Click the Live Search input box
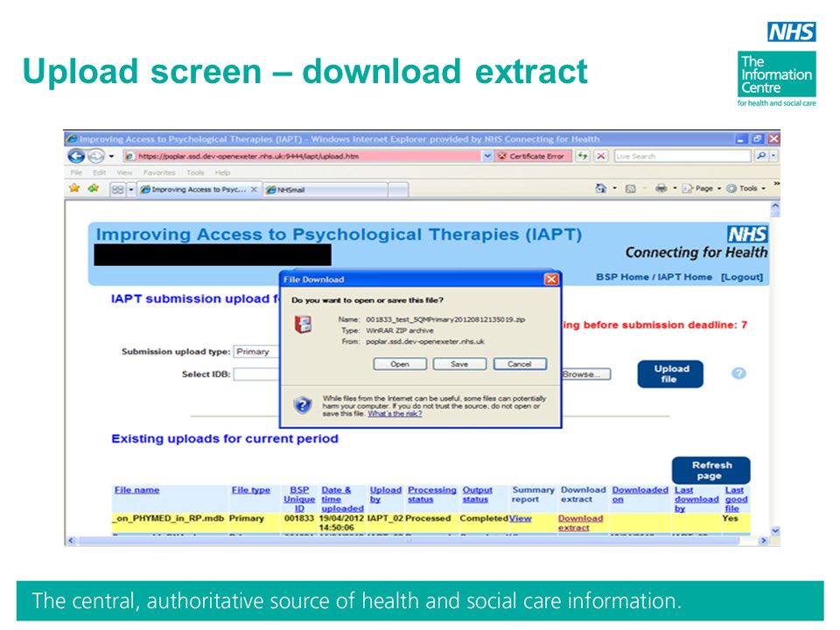Viewport: 840px width, 630px height. click(x=682, y=156)
